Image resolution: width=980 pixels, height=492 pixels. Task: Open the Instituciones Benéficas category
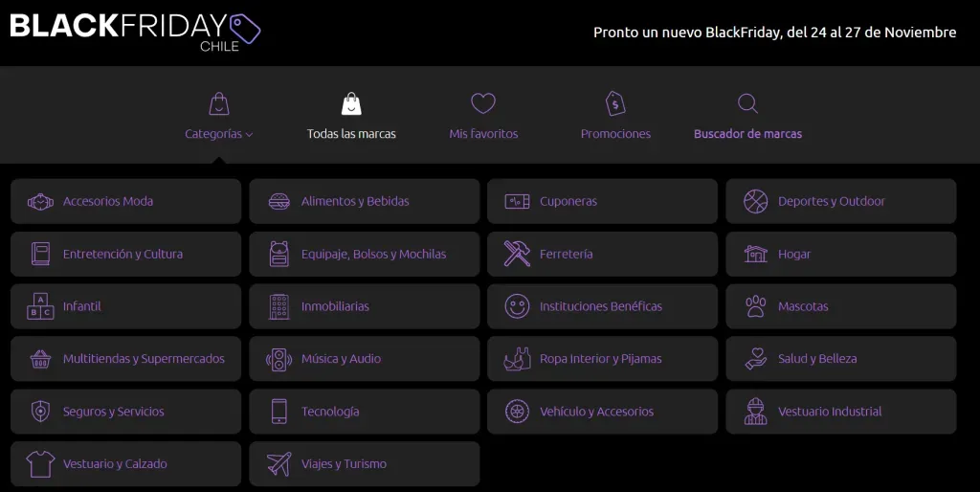click(603, 306)
